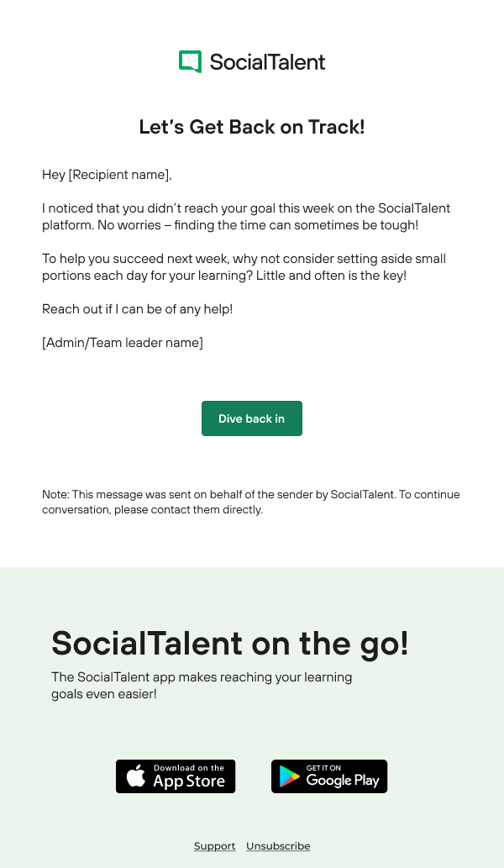Click the Apple logo on App Store badge
The height and width of the screenshot is (868, 504).
(x=136, y=776)
